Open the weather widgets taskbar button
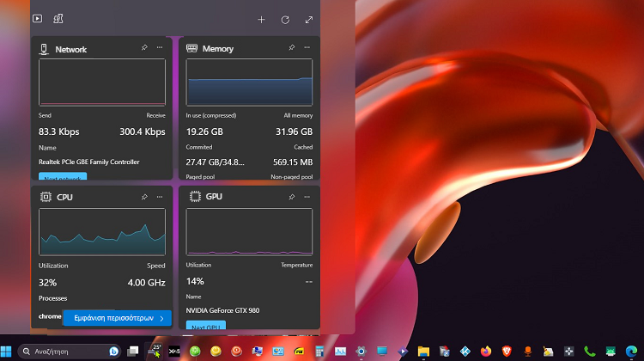Image resolution: width=644 pixels, height=361 pixels. [155, 352]
